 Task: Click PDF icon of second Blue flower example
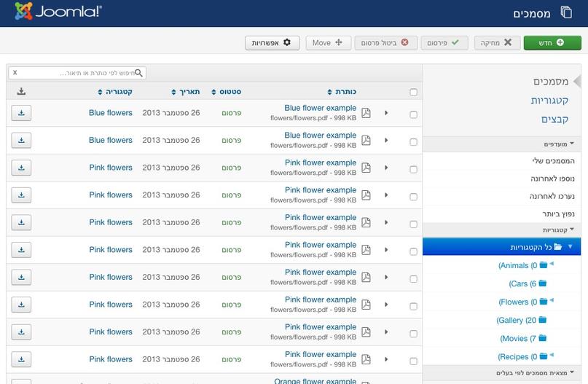(x=366, y=140)
